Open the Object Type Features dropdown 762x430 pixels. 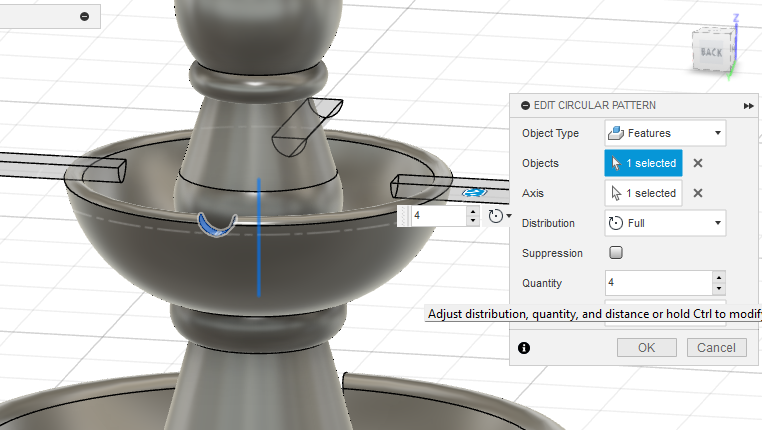pyautogui.click(x=665, y=133)
